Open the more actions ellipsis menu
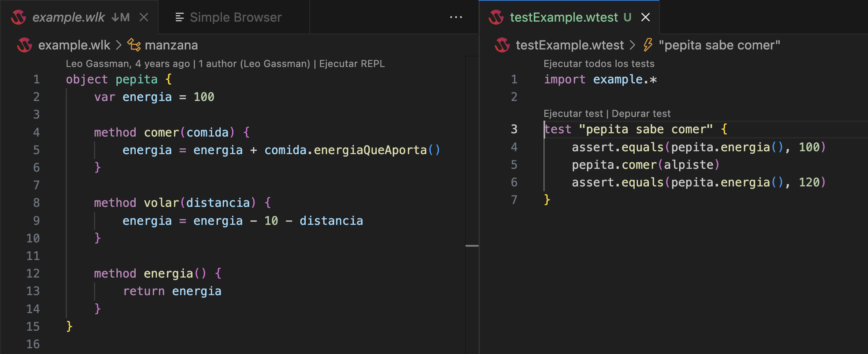 456,17
